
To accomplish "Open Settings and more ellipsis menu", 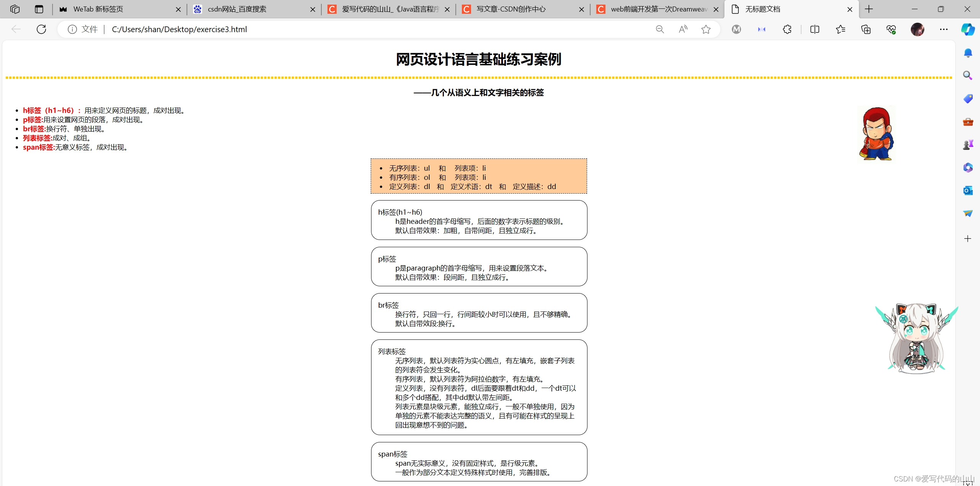I will click(944, 29).
